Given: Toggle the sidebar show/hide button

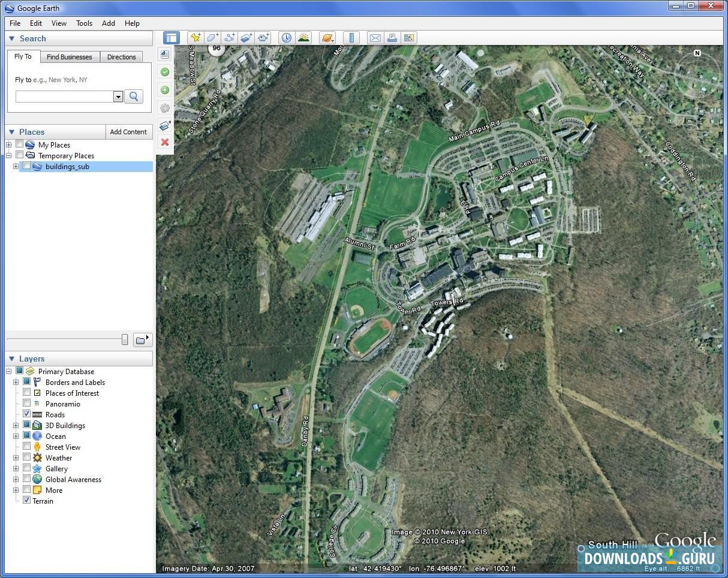Looking at the screenshot, I should (x=172, y=38).
